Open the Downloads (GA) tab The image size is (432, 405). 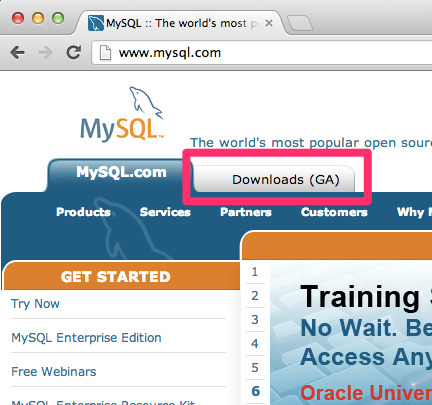(274, 179)
